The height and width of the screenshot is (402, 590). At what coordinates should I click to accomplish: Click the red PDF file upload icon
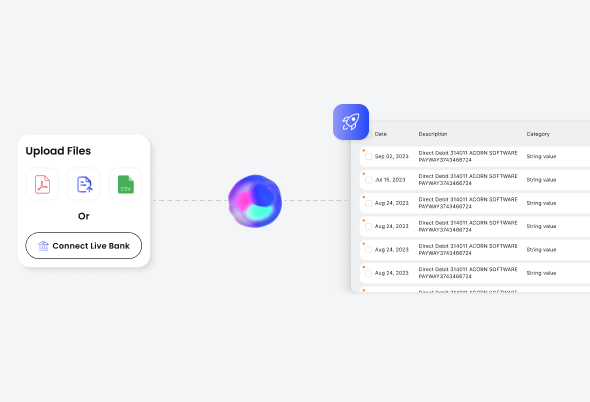pos(42,184)
